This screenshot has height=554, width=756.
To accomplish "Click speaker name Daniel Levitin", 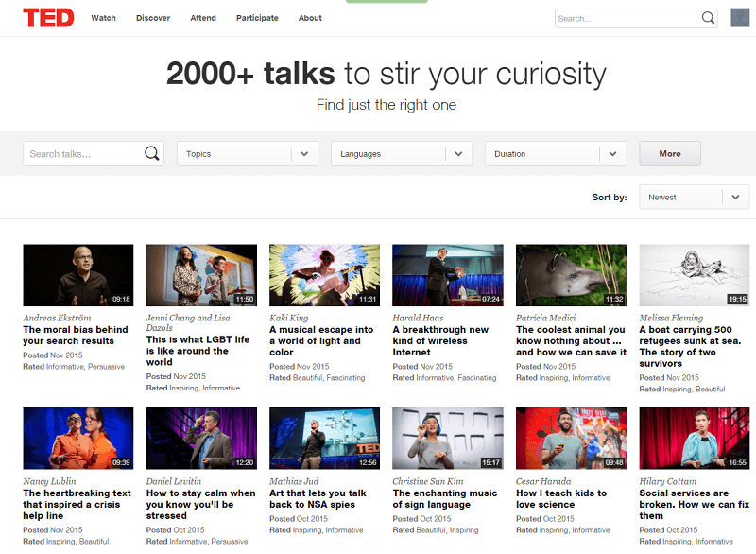I will click(x=174, y=481).
